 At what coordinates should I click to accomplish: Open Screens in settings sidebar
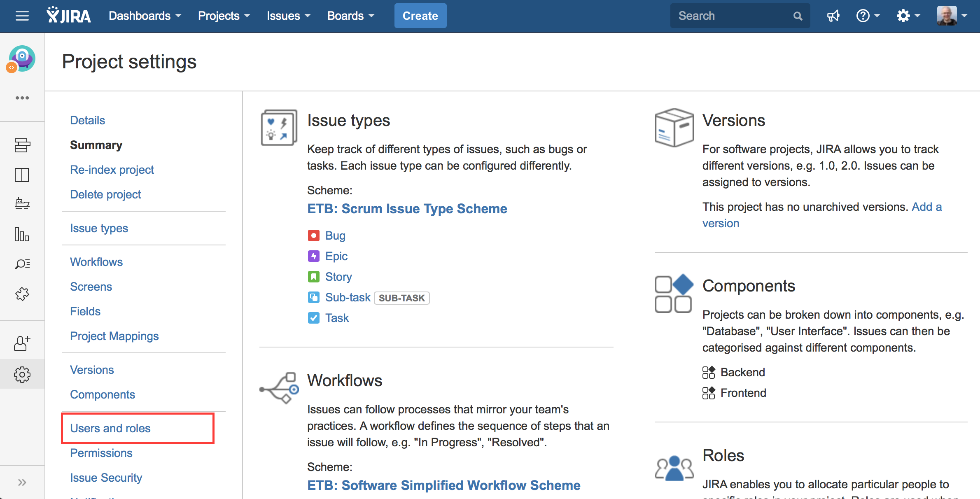click(x=91, y=287)
